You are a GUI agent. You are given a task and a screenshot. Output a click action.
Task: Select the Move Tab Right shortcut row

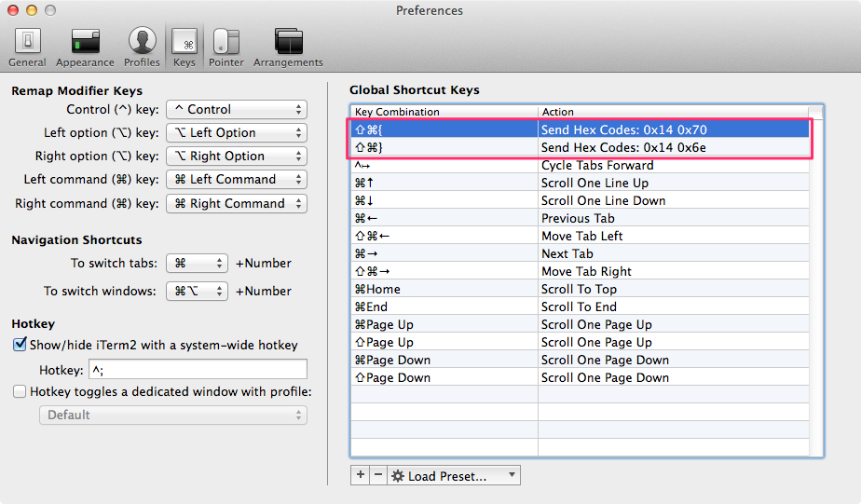tap(580, 271)
